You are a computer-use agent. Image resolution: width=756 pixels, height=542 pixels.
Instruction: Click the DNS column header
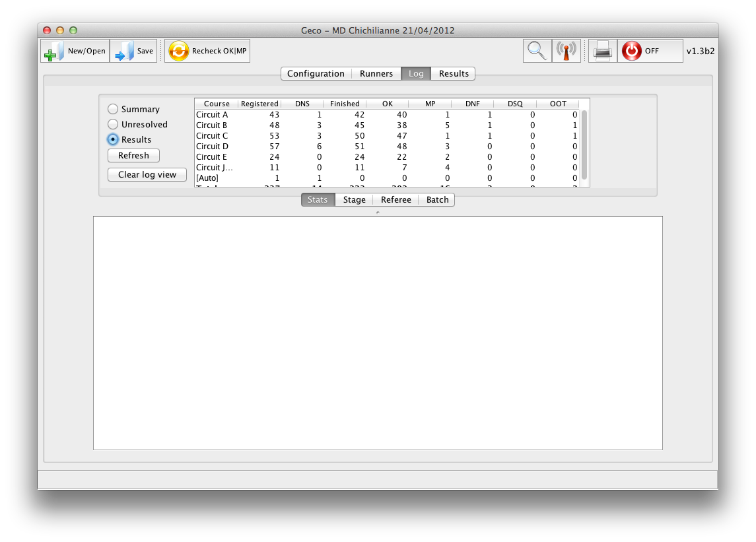point(302,104)
